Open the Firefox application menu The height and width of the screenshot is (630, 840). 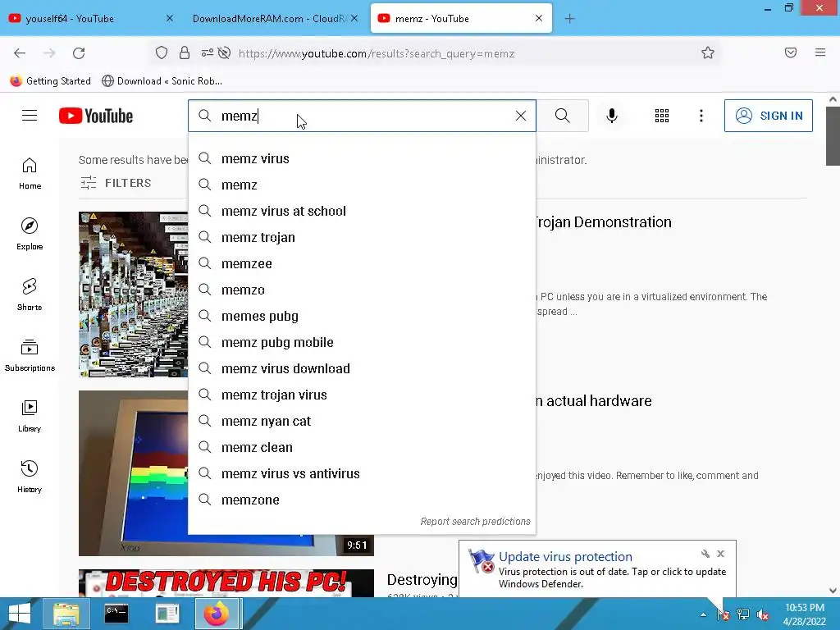point(819,52)
